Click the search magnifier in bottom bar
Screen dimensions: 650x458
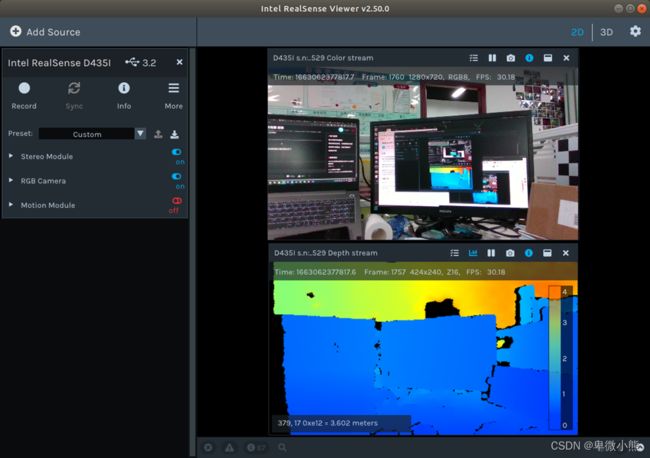click(282, 448)
